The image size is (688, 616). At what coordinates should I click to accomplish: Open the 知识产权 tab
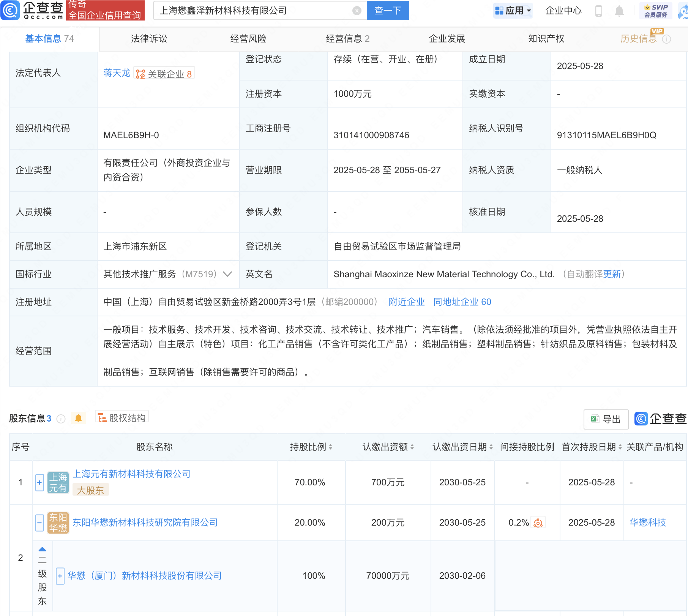(546, 39)
